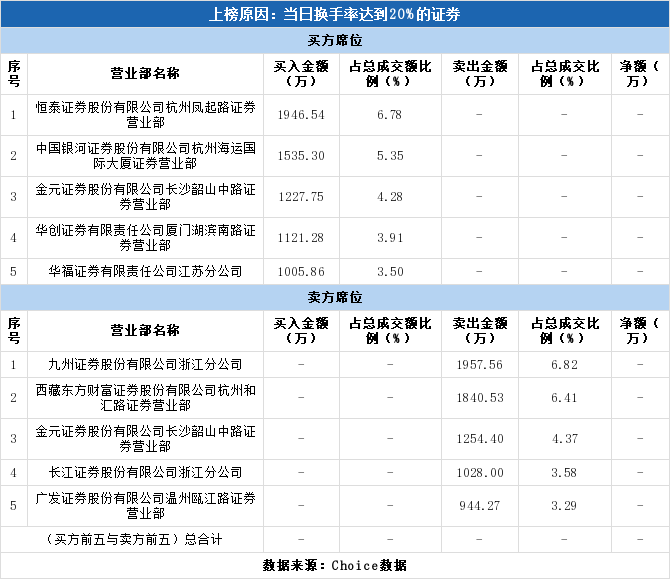
Task: Select buy amount 1227.75
Action: coord(301,197)
